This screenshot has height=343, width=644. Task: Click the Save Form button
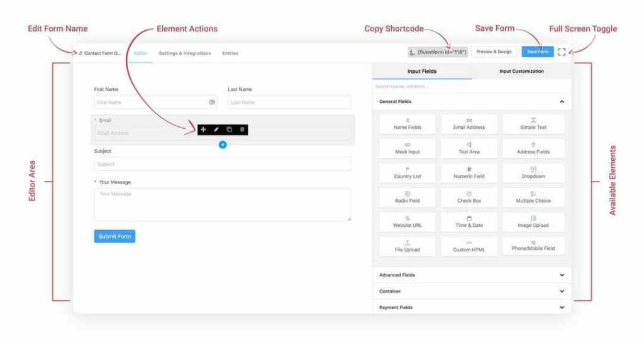(x=537, y=52)
